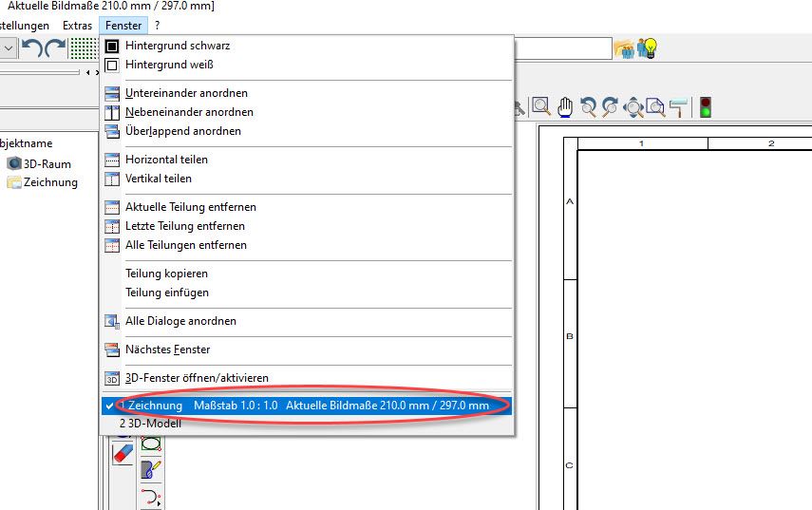Choose Alle Dialoge anordnen
Screen dimensions: 812x510
[x=307, y=321]
